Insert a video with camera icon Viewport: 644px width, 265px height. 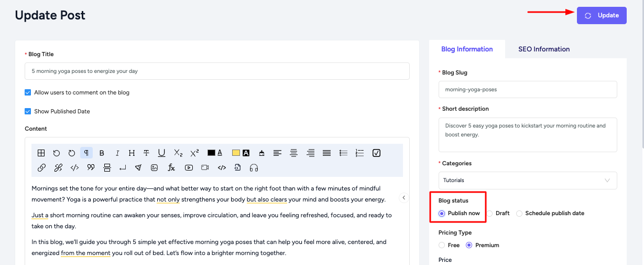pyautogui.click(x=205, y=168)
